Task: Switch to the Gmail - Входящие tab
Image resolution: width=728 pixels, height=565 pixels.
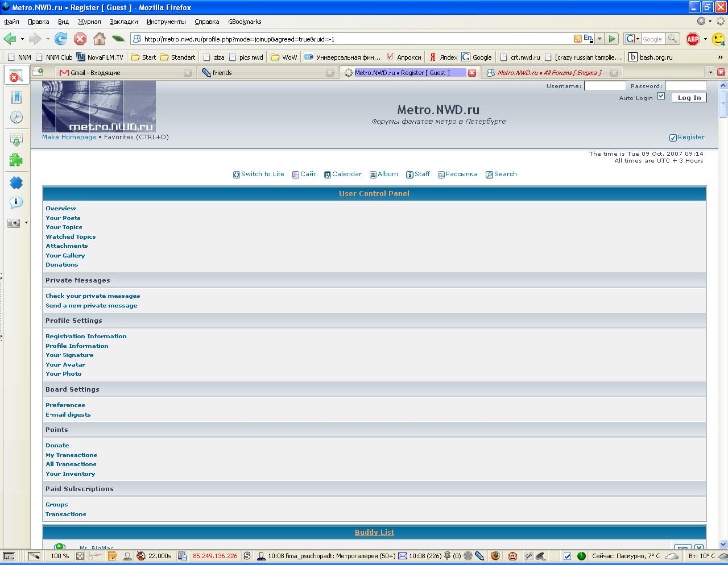Action: [x=125, y=73]
